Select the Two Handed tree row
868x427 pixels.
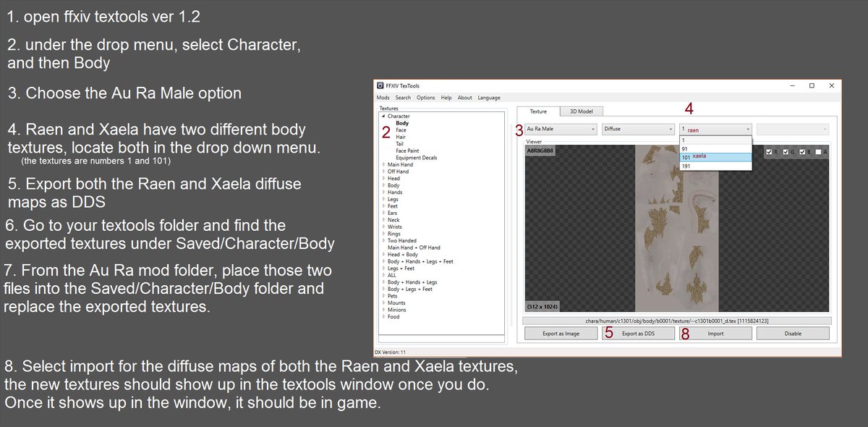(x=402, y=241)
